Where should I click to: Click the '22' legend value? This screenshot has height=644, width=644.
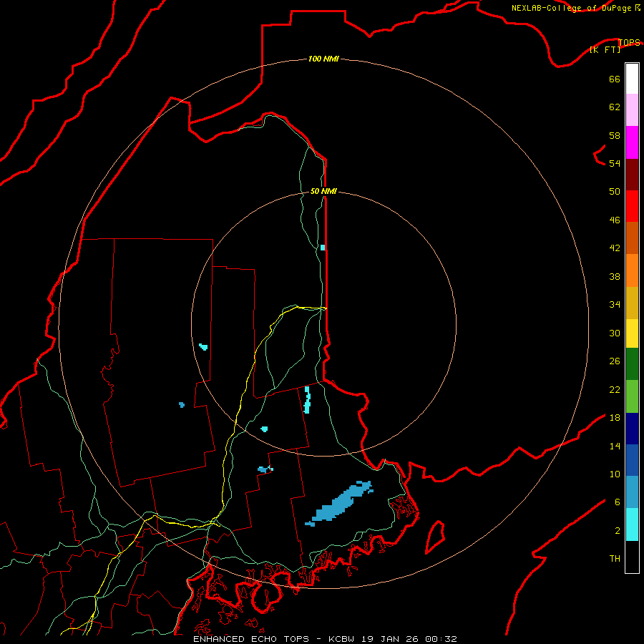[615, 389]
